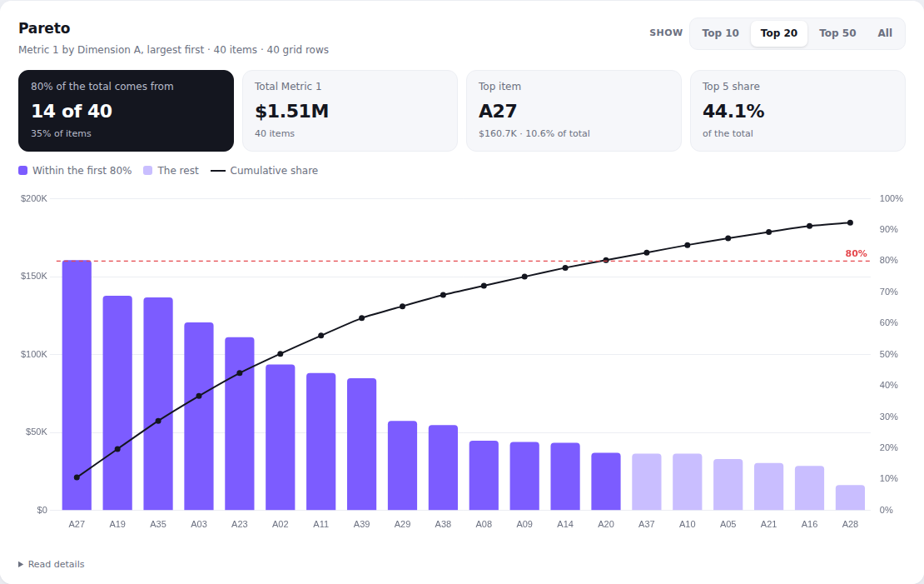Viewport: 924px width, 584px height.
Task: Click the light A37 bar
Action: tap(647, 482)
